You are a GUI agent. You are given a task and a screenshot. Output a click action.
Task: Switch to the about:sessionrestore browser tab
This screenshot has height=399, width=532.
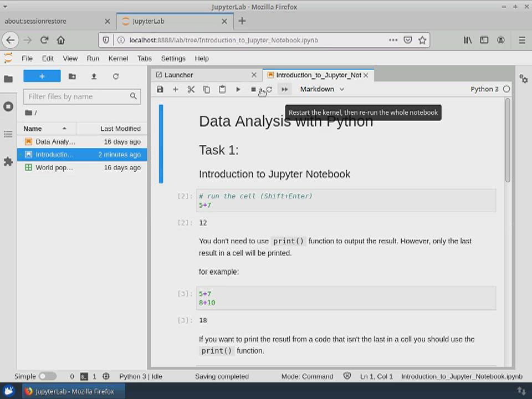58,21
